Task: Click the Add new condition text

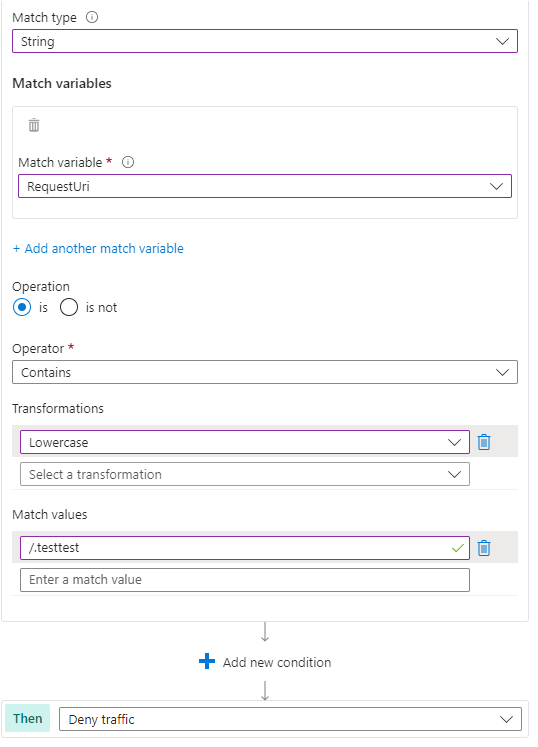Action: 277,662
